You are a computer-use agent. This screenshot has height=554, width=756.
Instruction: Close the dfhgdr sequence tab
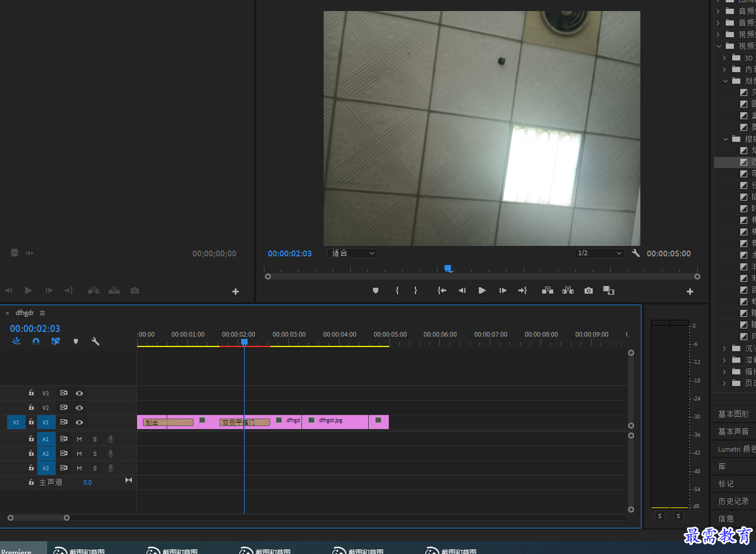click(x=8, y=313)
